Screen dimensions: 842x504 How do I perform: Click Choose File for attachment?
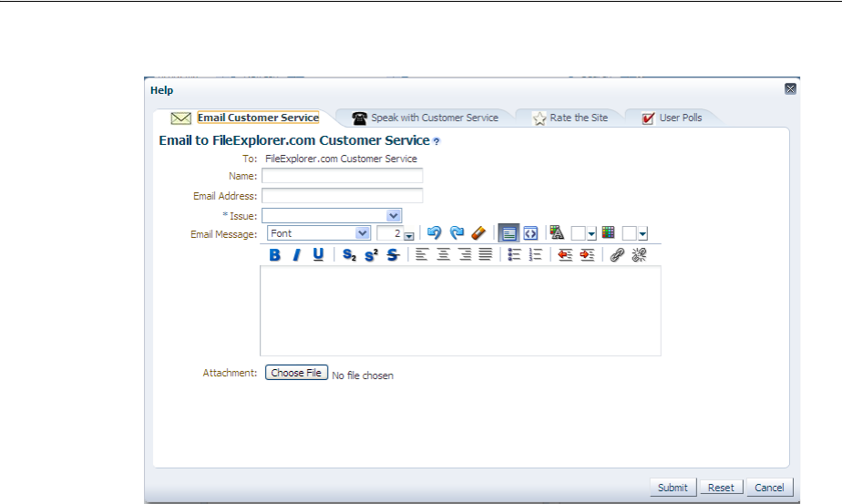click(296, 373)
